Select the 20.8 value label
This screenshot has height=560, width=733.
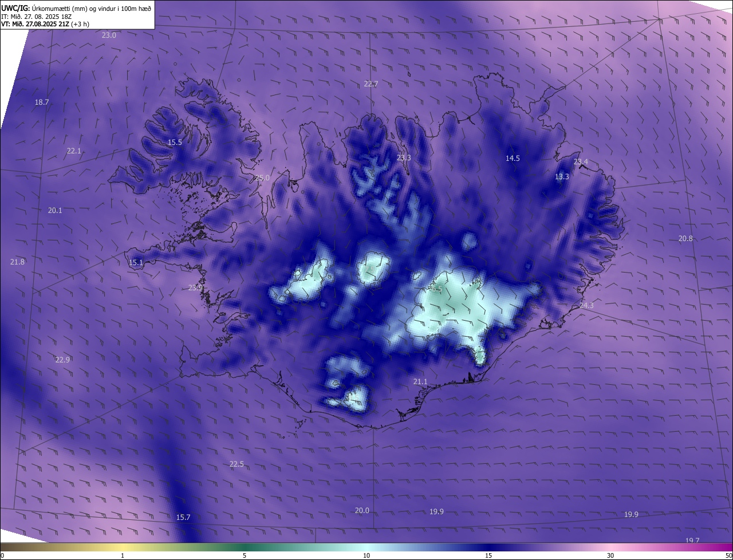tap(685, 239)
